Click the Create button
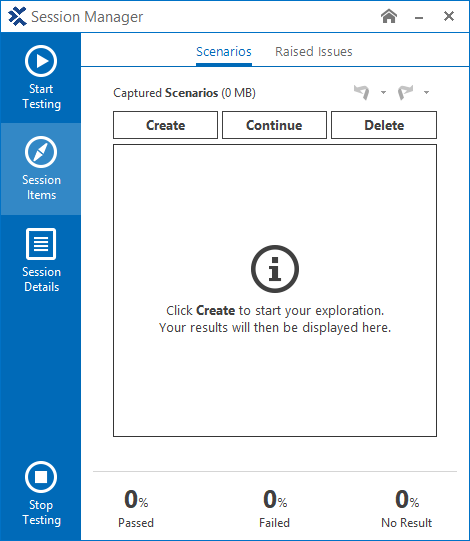 tap(165, 125)
